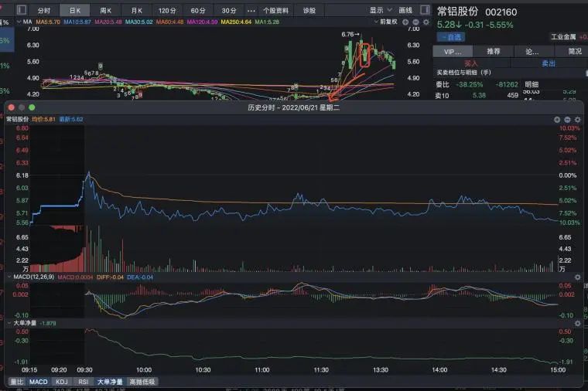Open the more periods ellipsis menu
This screenshot has width=588, height=391.
(x=251, y=11)
